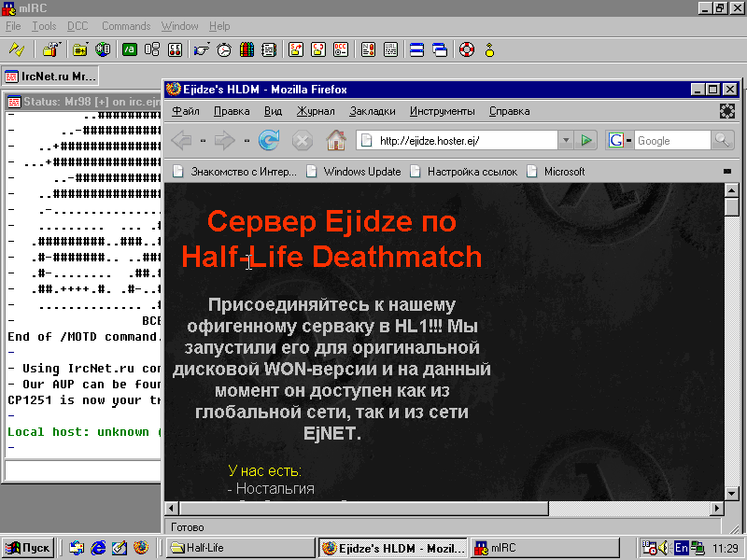
Task: Click the Firefox horizontal scrollbar right arrow
Action: click(x=716, y=509)
